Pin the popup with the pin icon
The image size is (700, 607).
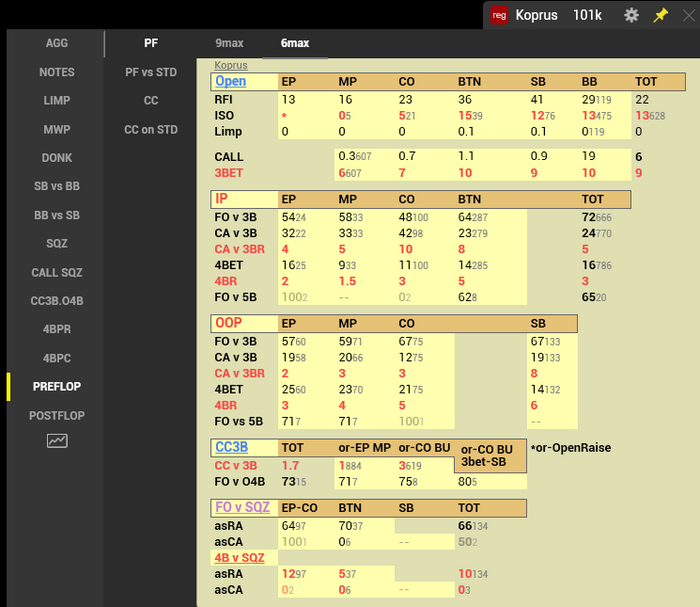660,15
